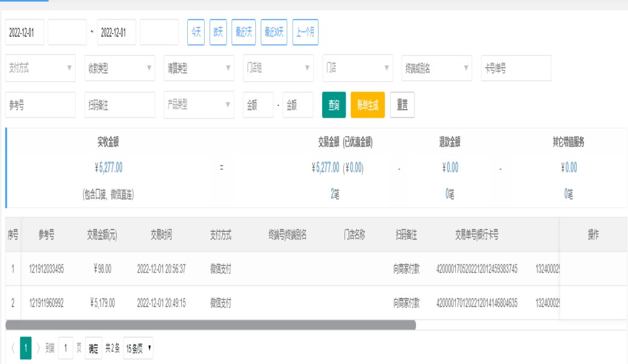Expand the 产品类型 dropdown
628x364 pixels.
pos(199,105)
